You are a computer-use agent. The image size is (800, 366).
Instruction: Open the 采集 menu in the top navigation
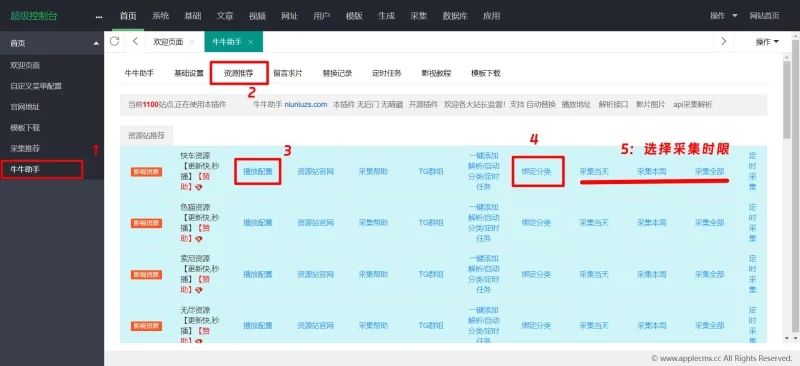[x=418, y=16]
